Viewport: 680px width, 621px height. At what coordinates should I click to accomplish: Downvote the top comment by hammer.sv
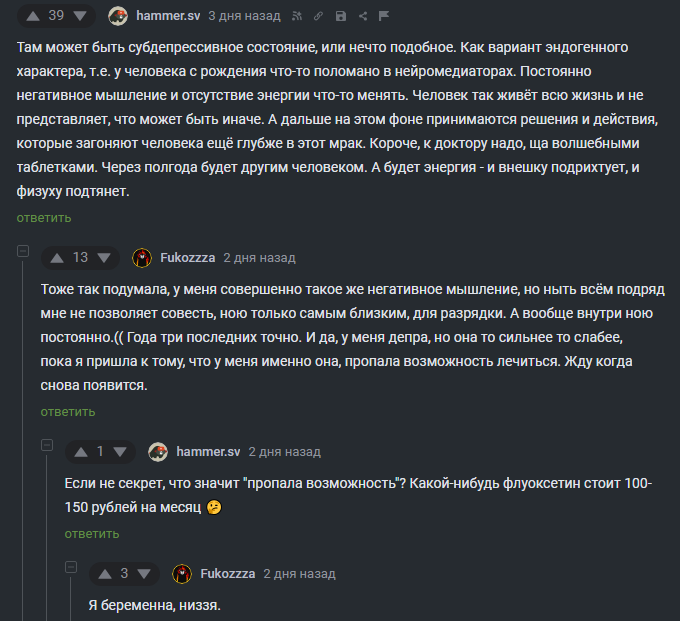point(80,16)
